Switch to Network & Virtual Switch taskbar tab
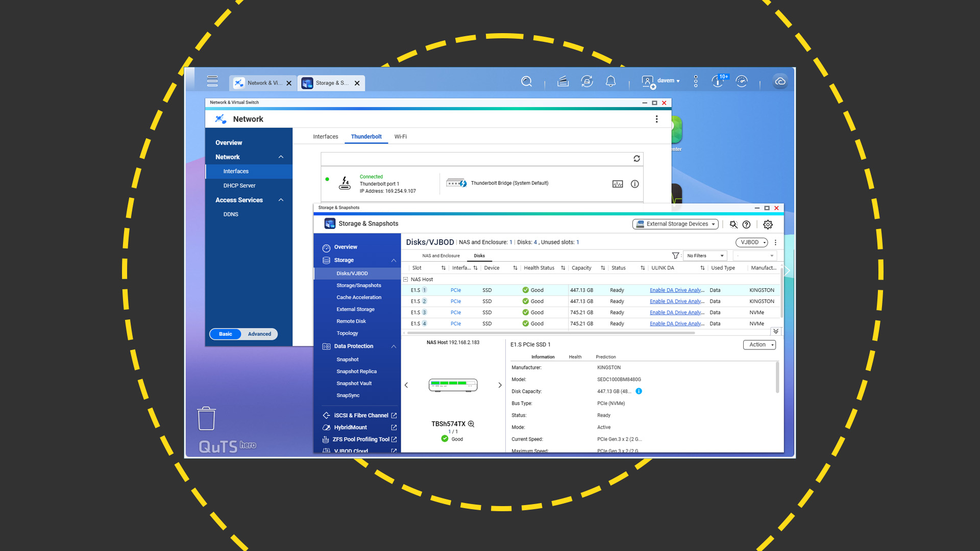Image resolution: width=980 pixels, height=551 pixels. coord(259,83)
